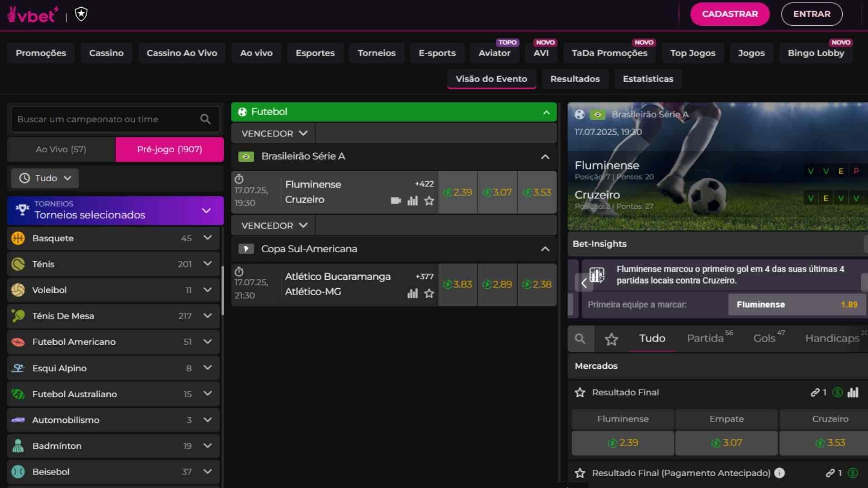Click the info icon next to Pagamento Antecipado market
868x488 pixels.
click(779, 473)
